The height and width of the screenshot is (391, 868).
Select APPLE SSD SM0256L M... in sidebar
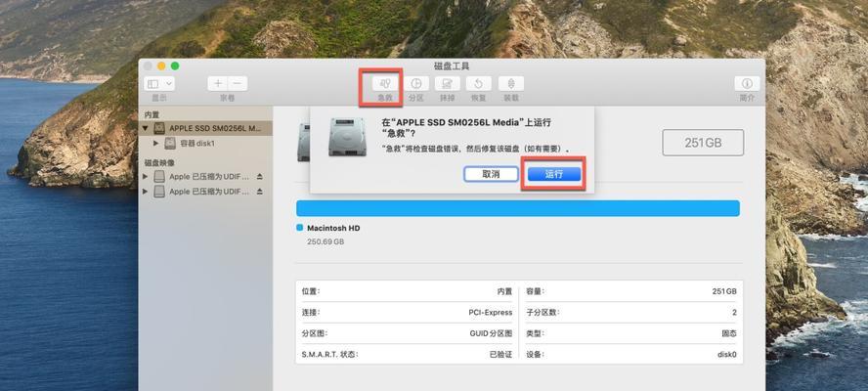[205, 128]
